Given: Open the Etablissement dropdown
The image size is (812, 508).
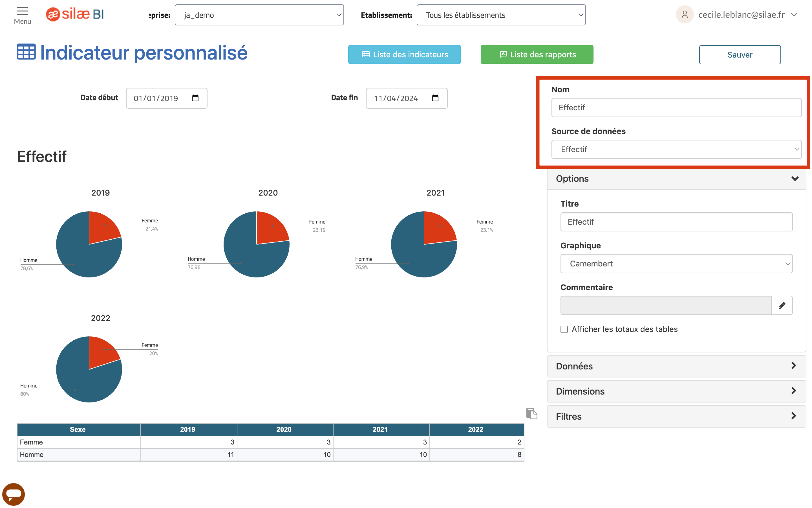Looking at the screenshot, I should pos(501,15).
